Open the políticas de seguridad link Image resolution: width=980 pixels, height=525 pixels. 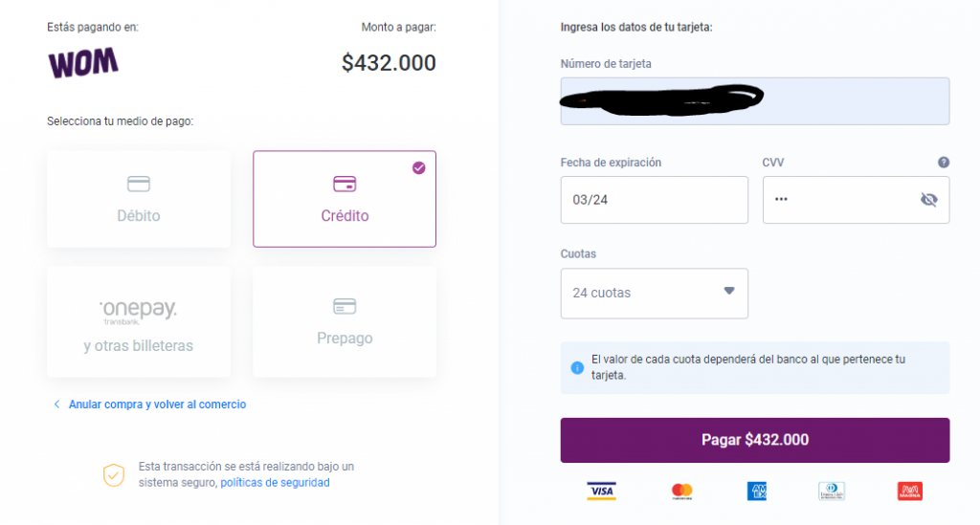coord(275,483)
